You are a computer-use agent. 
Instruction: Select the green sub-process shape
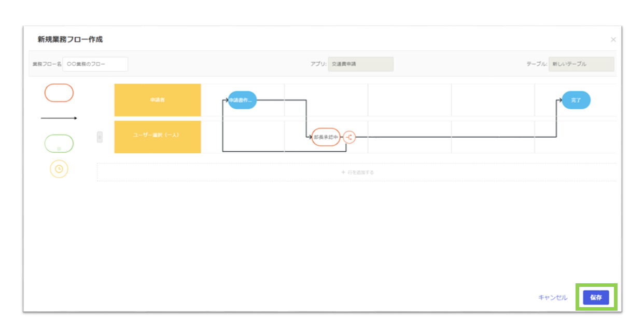pyautogui.click(x=59, y=143)
